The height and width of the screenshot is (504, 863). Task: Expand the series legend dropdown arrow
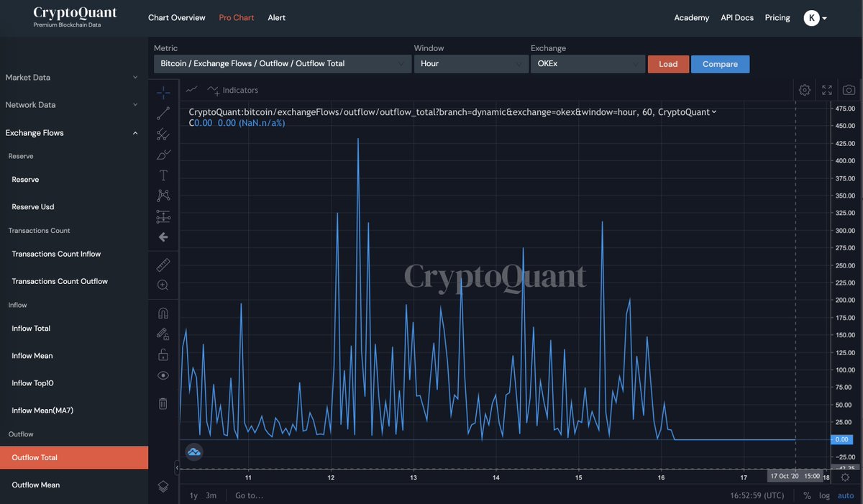pos(714,112)
